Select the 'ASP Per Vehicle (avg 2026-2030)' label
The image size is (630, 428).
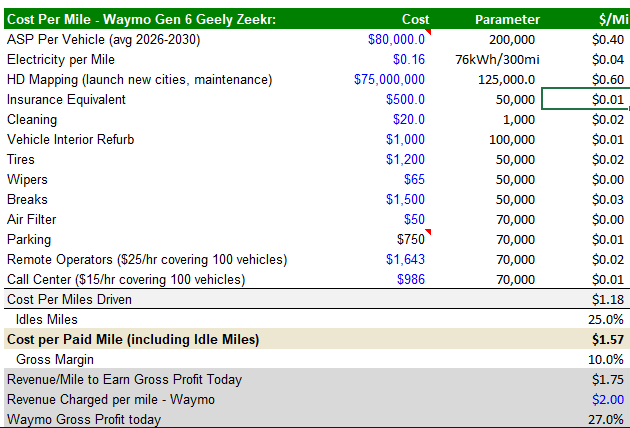click(x=103, y=39)
